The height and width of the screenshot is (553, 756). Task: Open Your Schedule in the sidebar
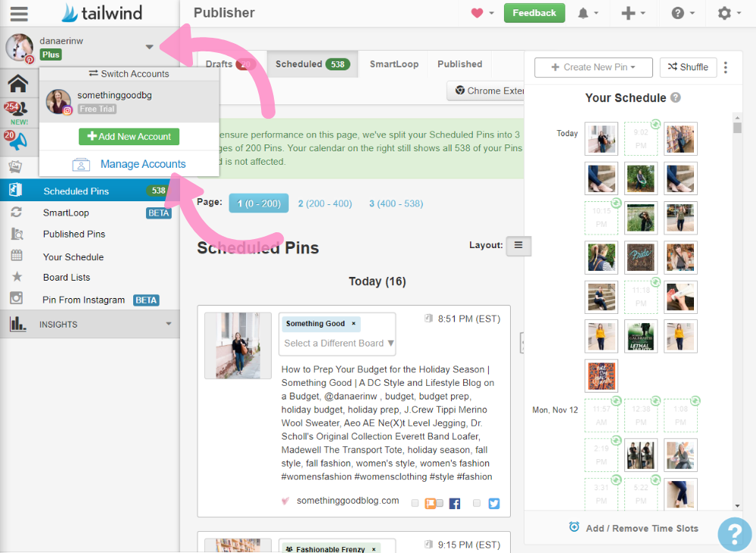(x=73, y=257)
